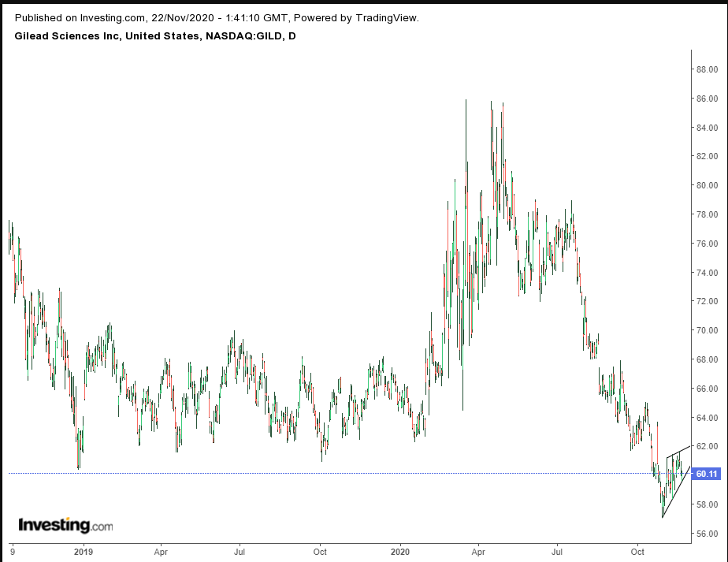Pick the 72.00 price axis label

click(707, 301)
